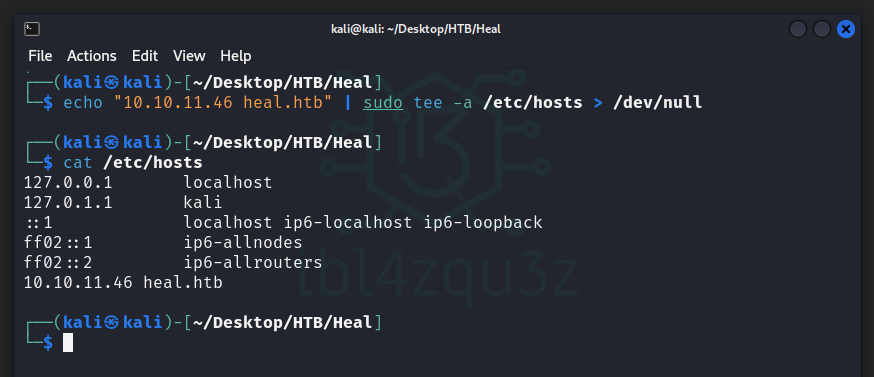The width and height of the screenshot is (874, 377).
Task: Open the File menu
Action: coord(40,56)
